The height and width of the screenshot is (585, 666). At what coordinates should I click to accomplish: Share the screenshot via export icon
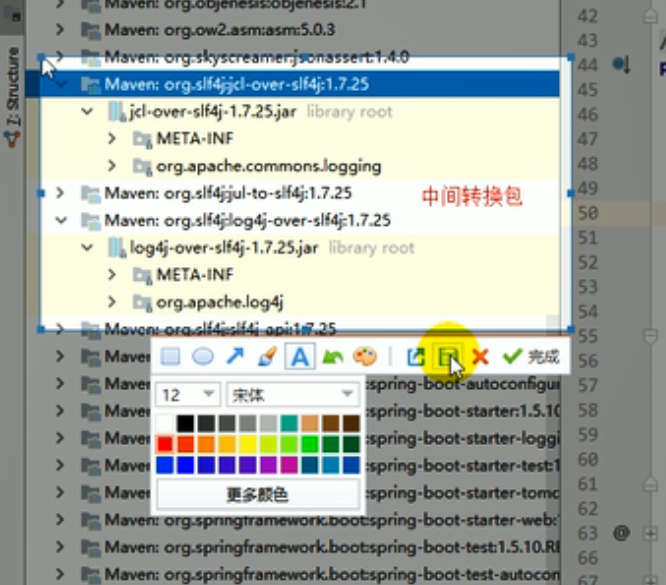pyautogui.click(x=415, y=357)
